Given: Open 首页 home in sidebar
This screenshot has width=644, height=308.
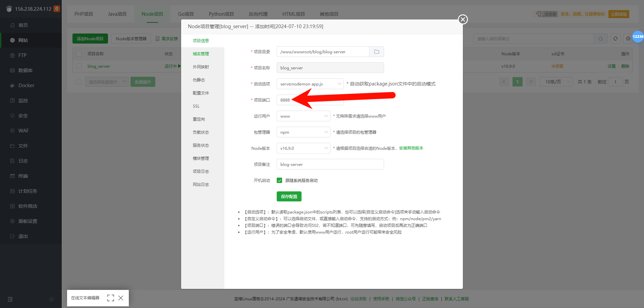Looking at the screenshot, I should [23, 25].
